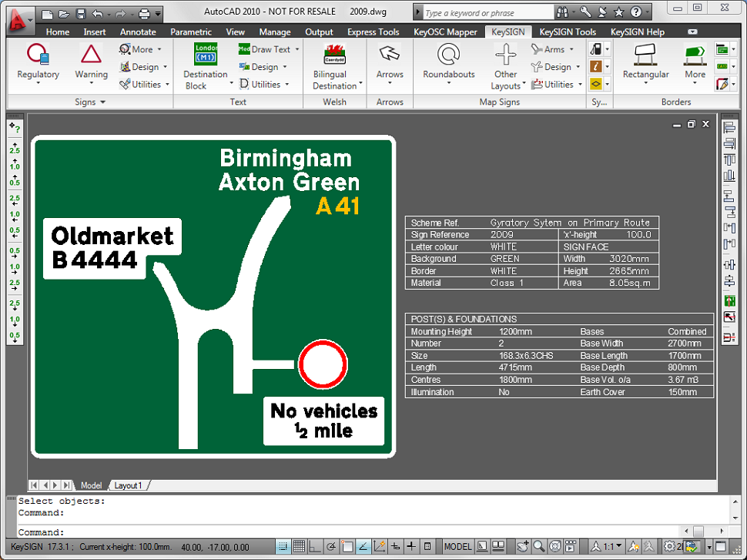Select the Roundabouts map sign tool

click(449, 65)
